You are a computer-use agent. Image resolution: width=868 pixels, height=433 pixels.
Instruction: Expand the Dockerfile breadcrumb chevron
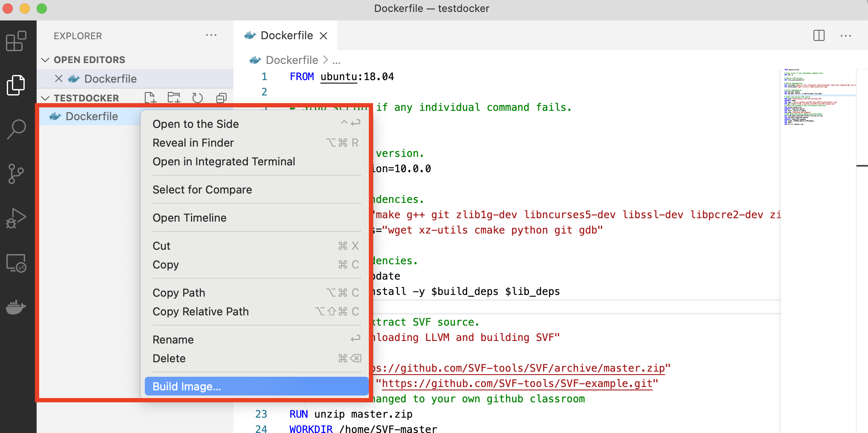[325, 60]
